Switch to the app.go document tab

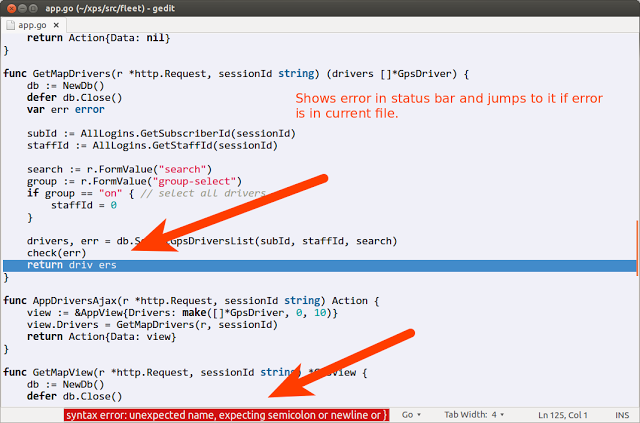coord(33,25)
